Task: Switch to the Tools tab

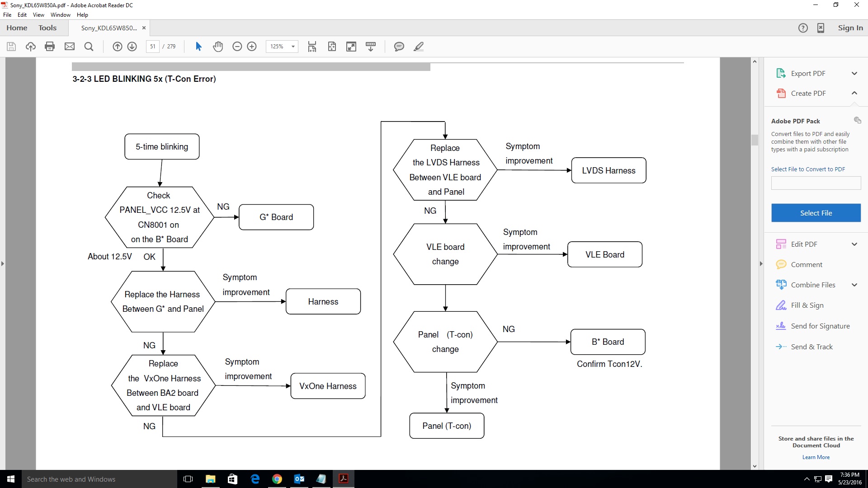Action: tap(47, 28)
